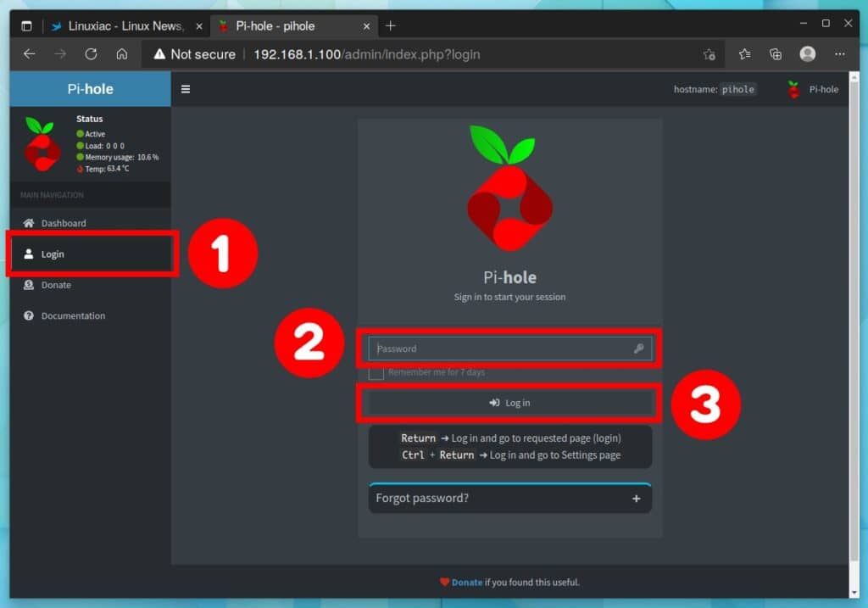868x608 pixels.
Task: Click the Pi-hole logo in the status panel
Action: click(42, 144)
